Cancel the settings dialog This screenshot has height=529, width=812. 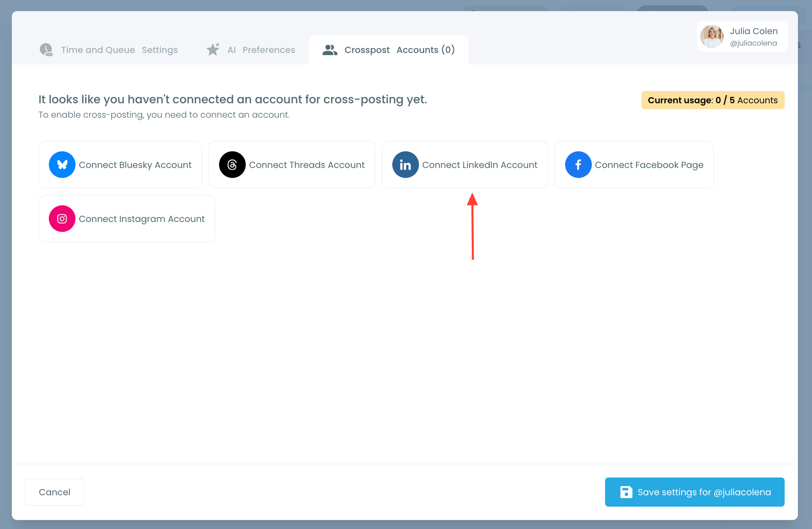click(54, 492)
